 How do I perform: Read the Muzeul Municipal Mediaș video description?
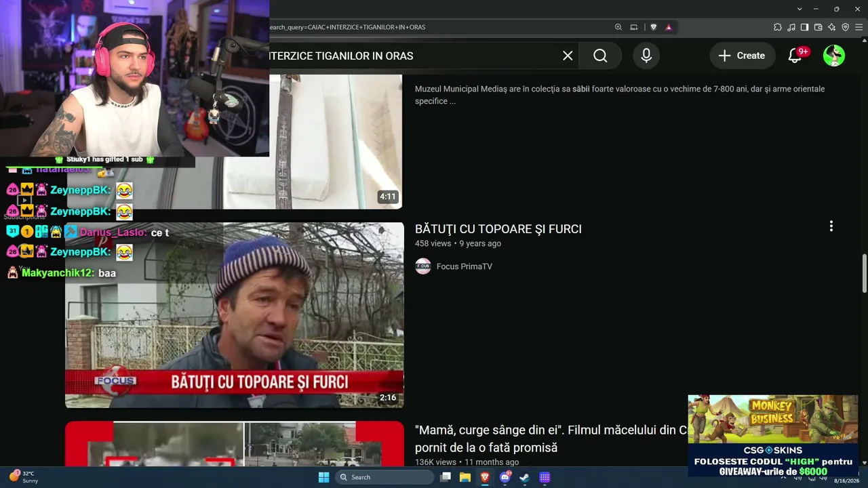click(x=620, y=95)
